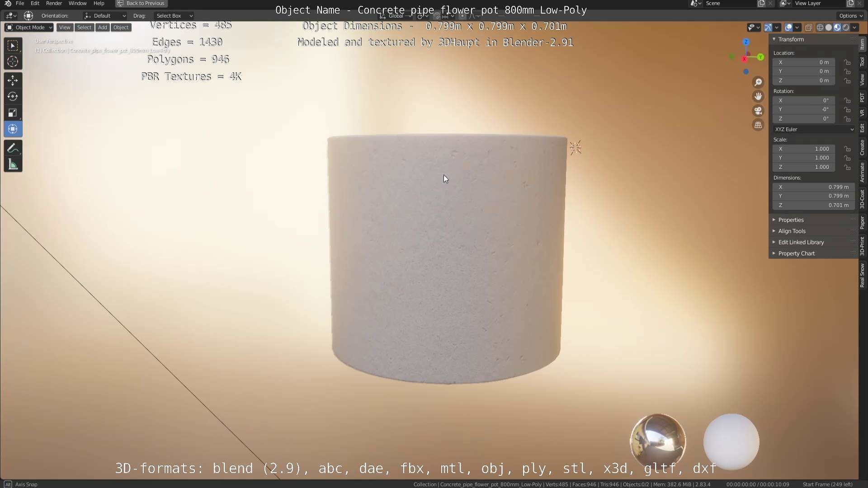Switch to solid viewport shading
This screenshot has width=868, height=488.
pos(829,28)
